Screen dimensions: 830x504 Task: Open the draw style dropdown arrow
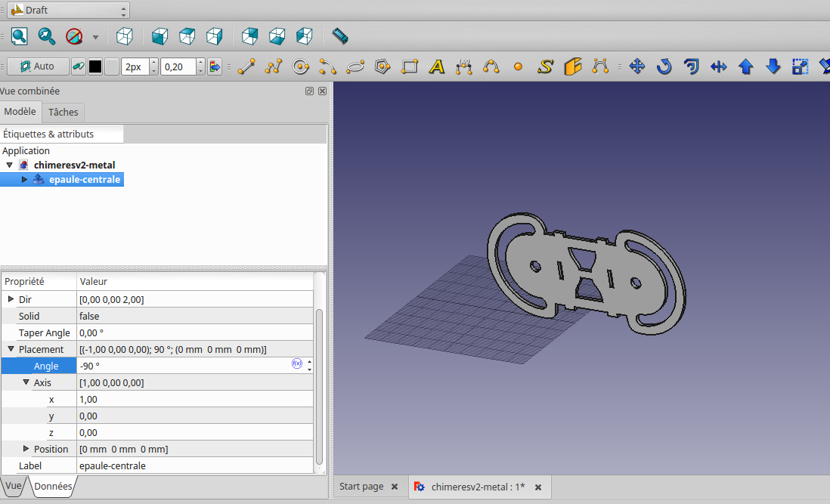coord(95,37)
